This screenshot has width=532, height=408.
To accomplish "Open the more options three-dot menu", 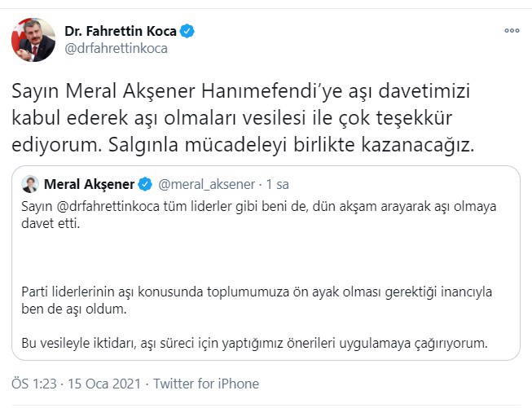I will (511, 31).
